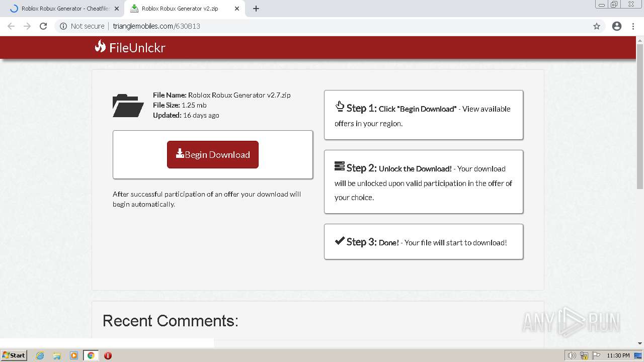The image size is (644, 362).
Task: Close the Roblox Robux Generator v2.zip tab
Action: (x=237, y=9)
